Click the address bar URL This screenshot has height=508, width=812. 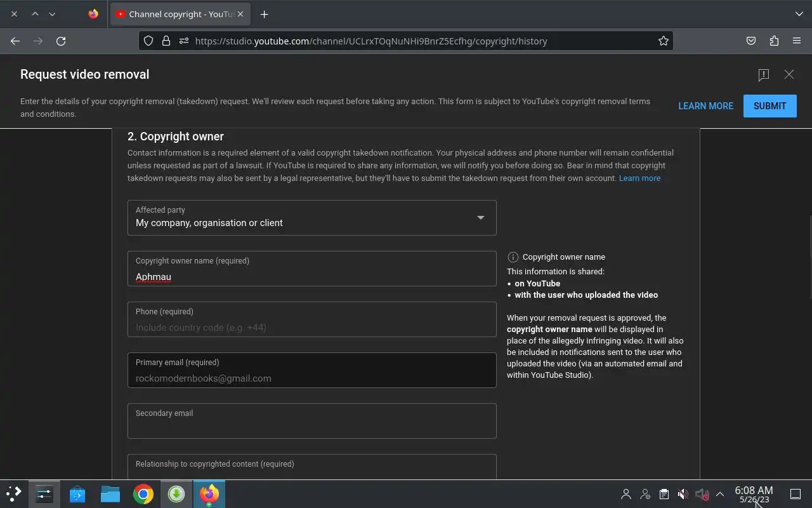point(371,41)
